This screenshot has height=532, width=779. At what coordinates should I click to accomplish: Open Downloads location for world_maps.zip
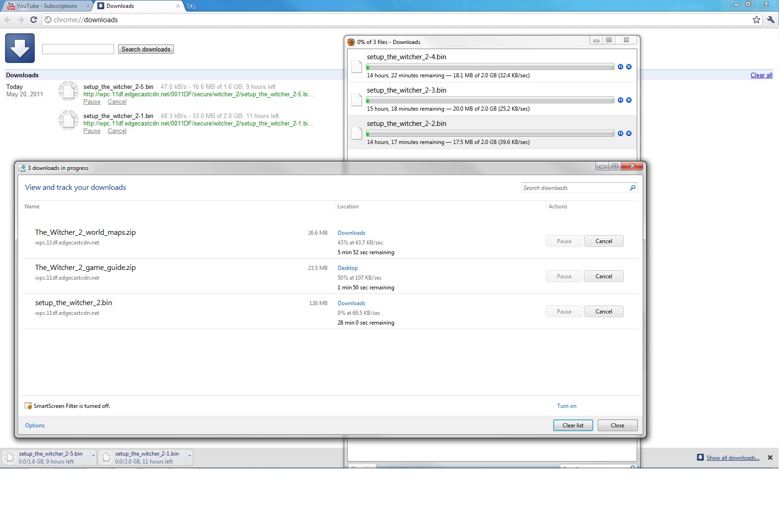point(351,233)
